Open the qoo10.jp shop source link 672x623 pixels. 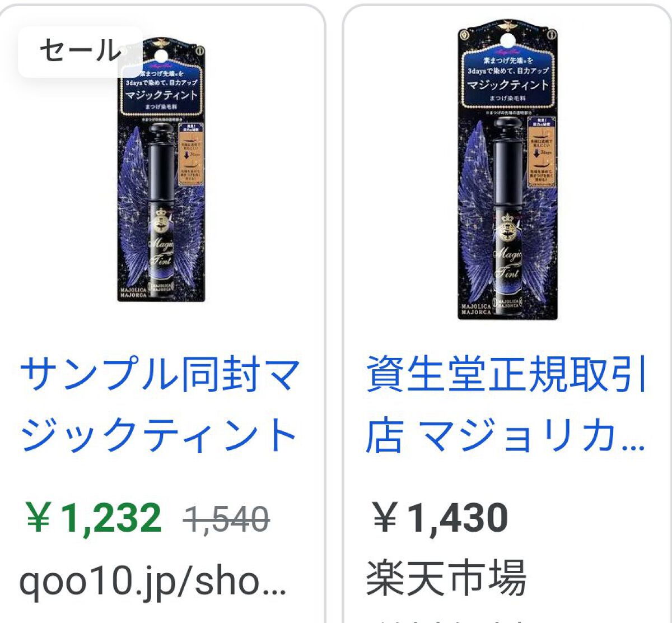(x=153, y=582)
